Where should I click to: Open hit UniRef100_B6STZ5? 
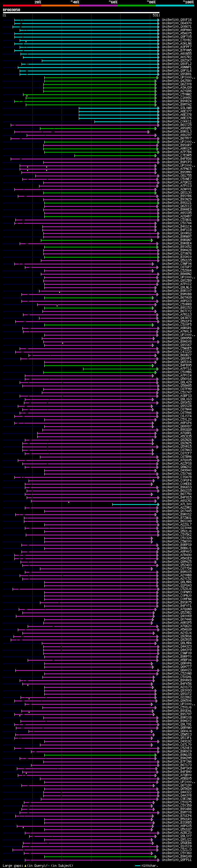click(177, 125)
